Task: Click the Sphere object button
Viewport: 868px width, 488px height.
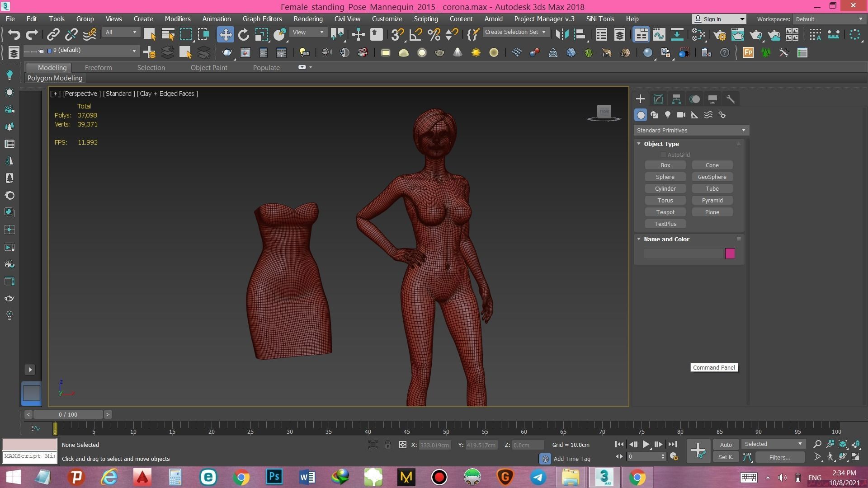Action: (x=665, y=177)
